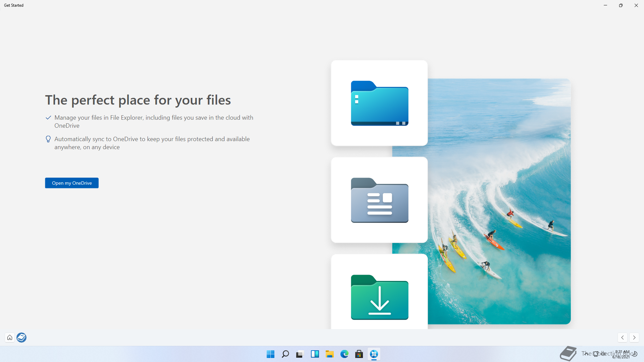This screenshot has height=362, width=644.
Task: Open Task View from the taskbar
Action: pyautogui.click(x=300, y=354)
